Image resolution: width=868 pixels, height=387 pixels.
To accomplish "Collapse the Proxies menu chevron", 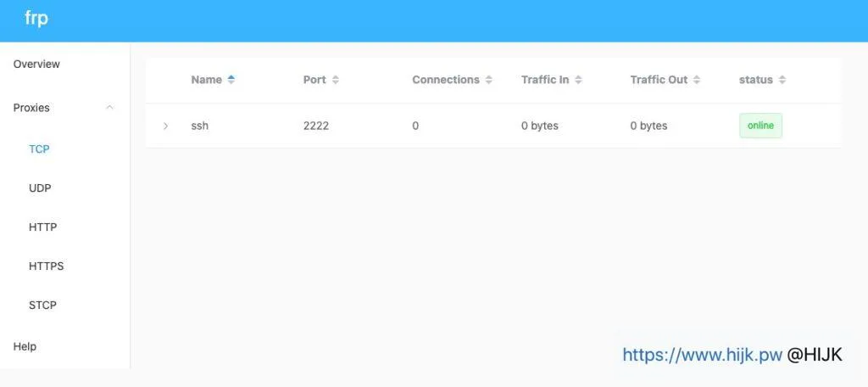I will [x=109, y=108].
